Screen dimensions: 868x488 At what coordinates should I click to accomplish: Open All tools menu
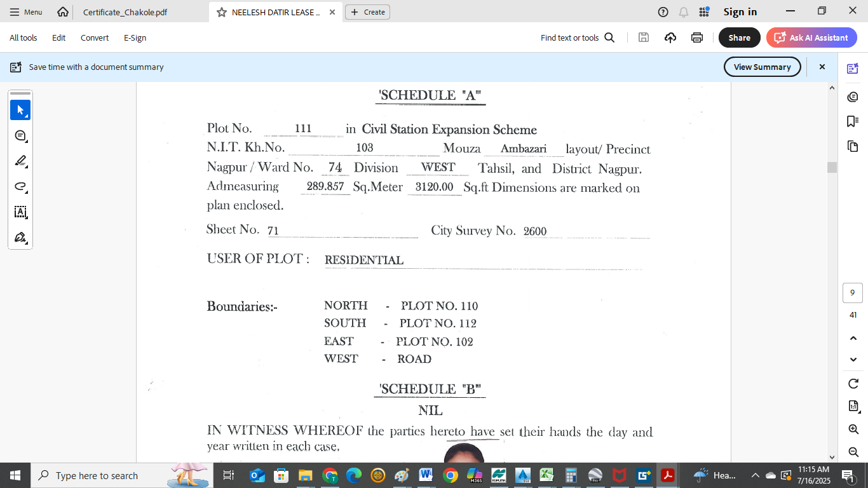click(x=24, y=37)
